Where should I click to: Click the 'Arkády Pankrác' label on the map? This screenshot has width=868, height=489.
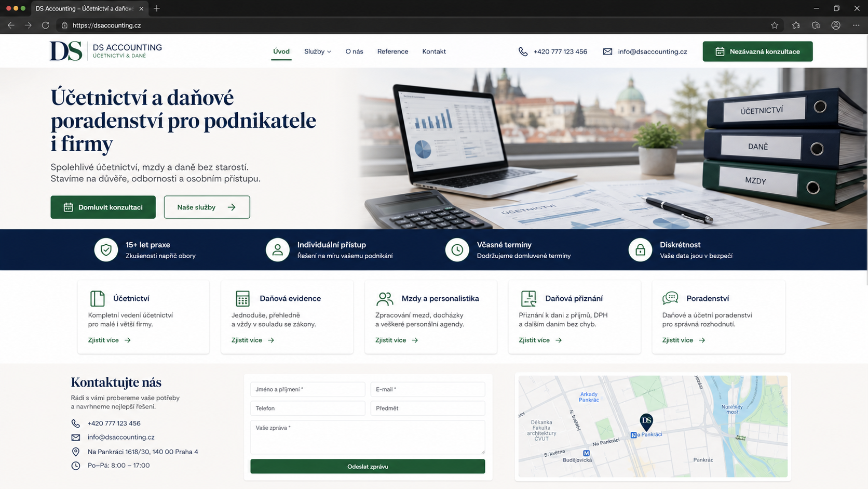pos(589,397)
